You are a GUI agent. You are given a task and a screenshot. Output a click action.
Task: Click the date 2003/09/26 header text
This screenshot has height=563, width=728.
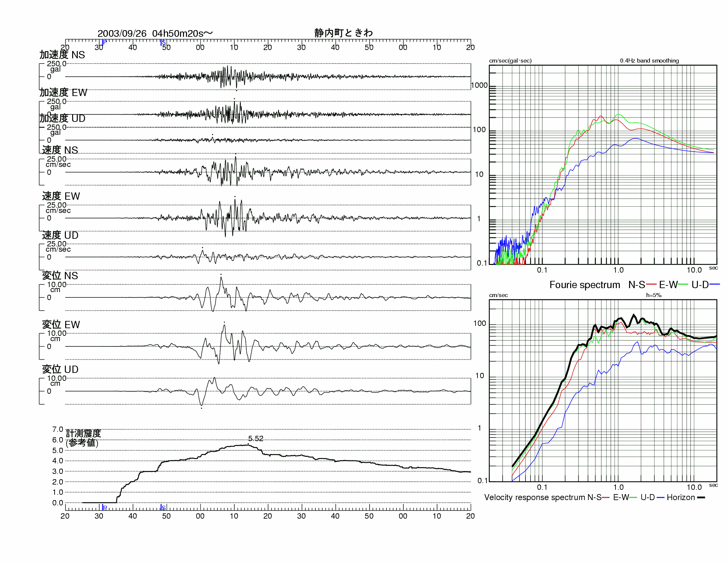point(122,33)
